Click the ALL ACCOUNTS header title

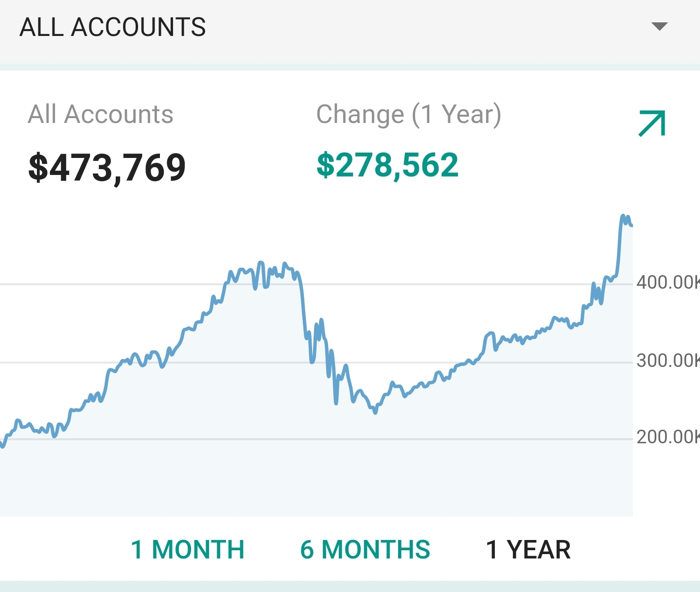tap(113, 27)
